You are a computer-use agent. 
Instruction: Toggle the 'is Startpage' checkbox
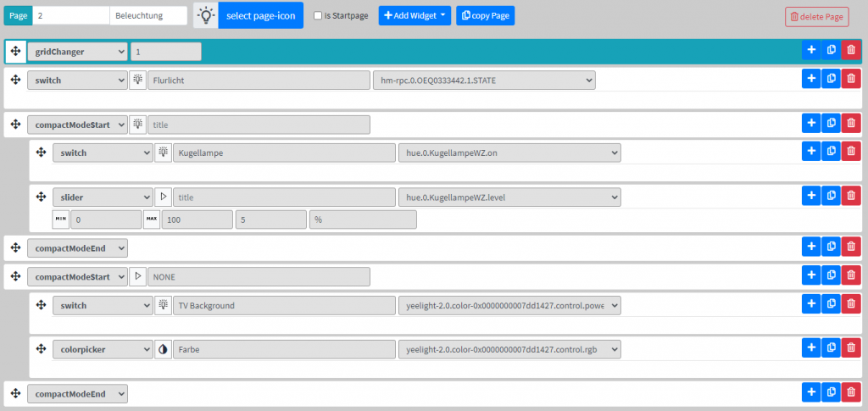pos(318,15)
